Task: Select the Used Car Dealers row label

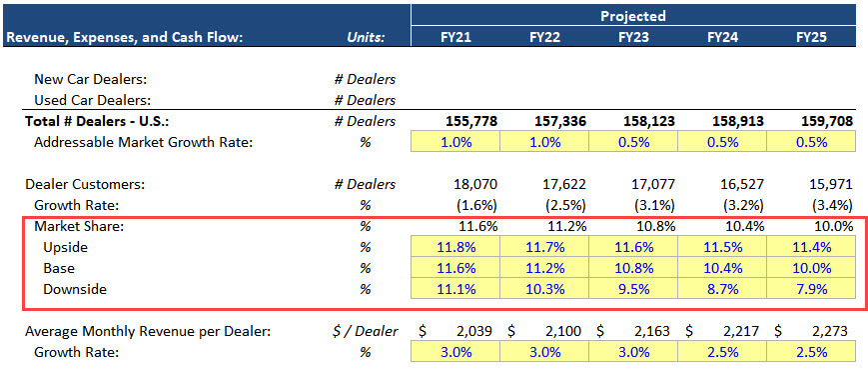Action: pyautogui.click(x=93, y=100)
